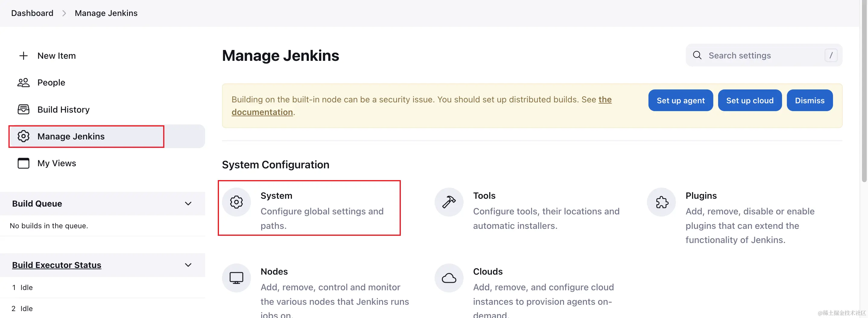The width and height of the screenshot is (868, 318).
Task: Open the Tools configuration title
Action: [x=484, y=195]
